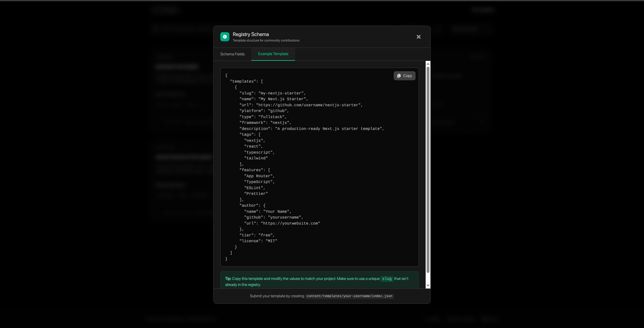The height and width of the screenshot is (328, 644).
Task: Click the "tier": "free" line in the code
Action: (x=257, y=235)
